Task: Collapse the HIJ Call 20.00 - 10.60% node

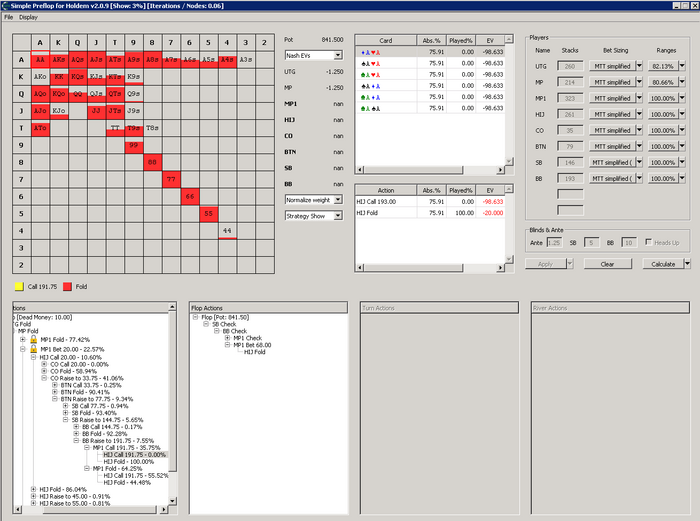Action: (x=33, y=357)
